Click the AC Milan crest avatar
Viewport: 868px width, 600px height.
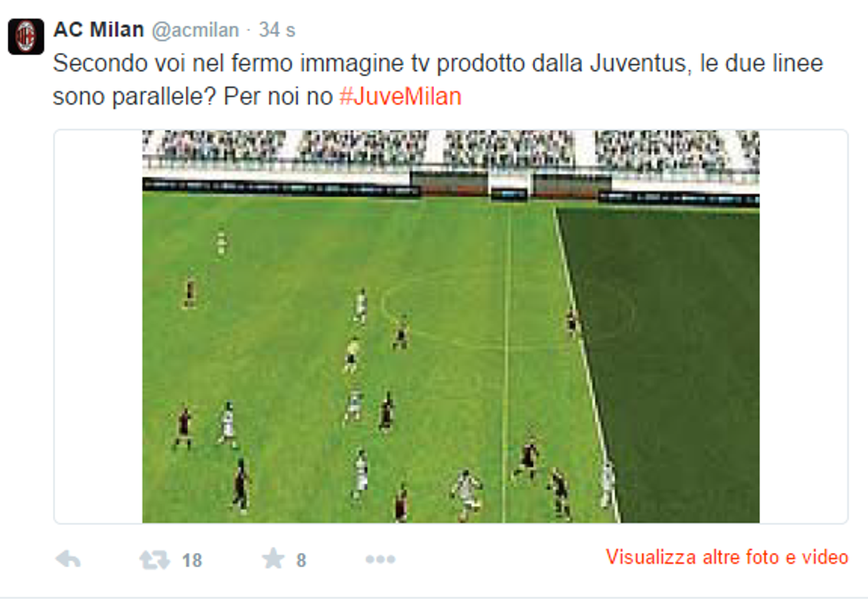click(x=26, y=36)
